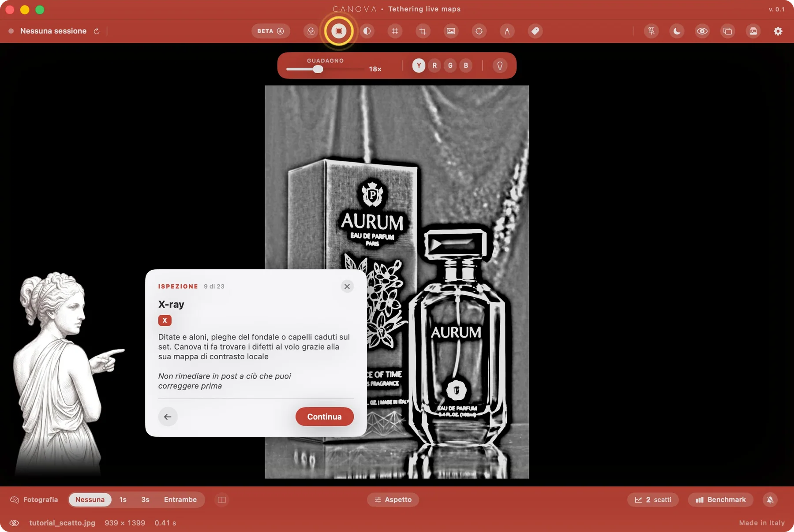Click the split compare view icon
Viewport: 794px width, 532px height.
pyautogui.click(x=222, y=499)
